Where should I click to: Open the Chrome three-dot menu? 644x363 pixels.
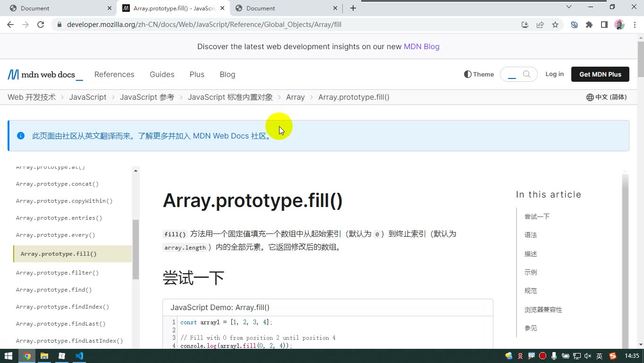tap(634, 25)
